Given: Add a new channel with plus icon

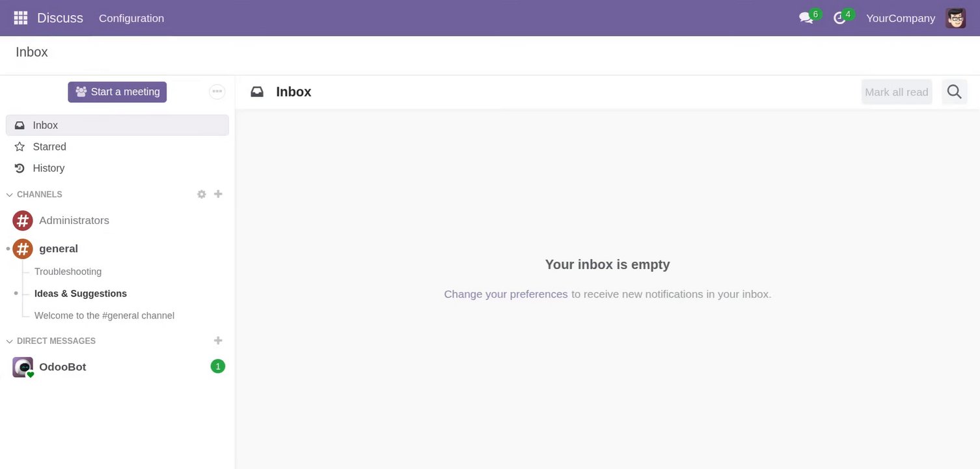Looking at the screenshot, I should (x=218, y=194).
